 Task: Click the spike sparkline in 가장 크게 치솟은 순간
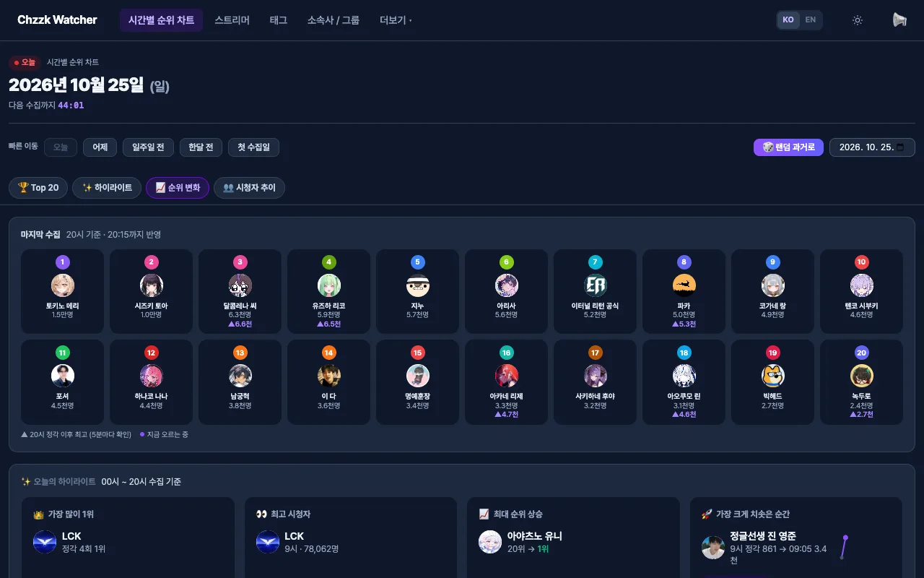843,547
